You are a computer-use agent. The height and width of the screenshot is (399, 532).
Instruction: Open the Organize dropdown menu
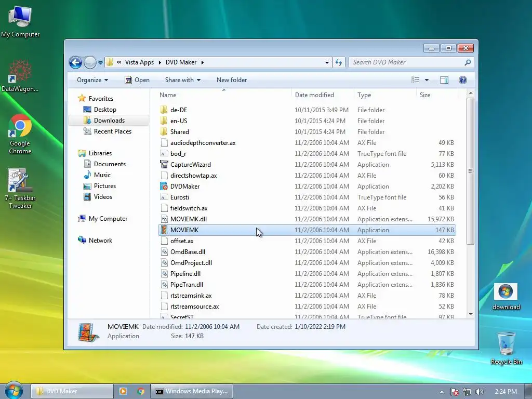point(92,80)
